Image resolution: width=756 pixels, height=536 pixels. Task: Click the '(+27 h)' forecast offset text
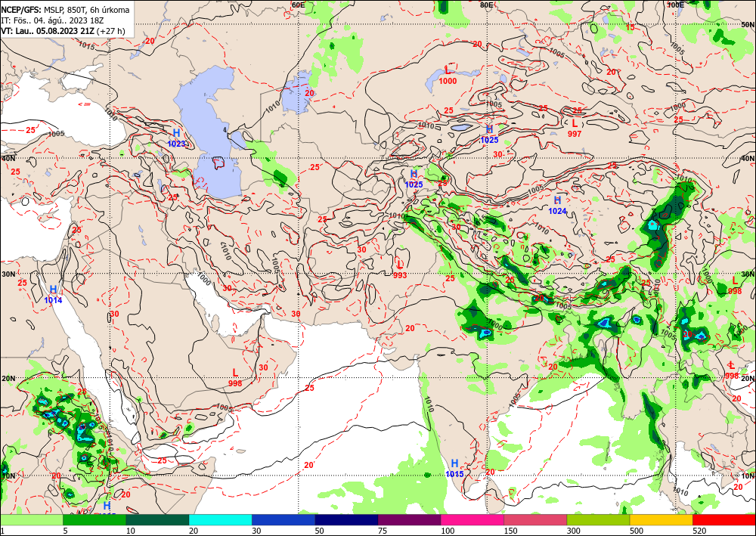point(111,31)
